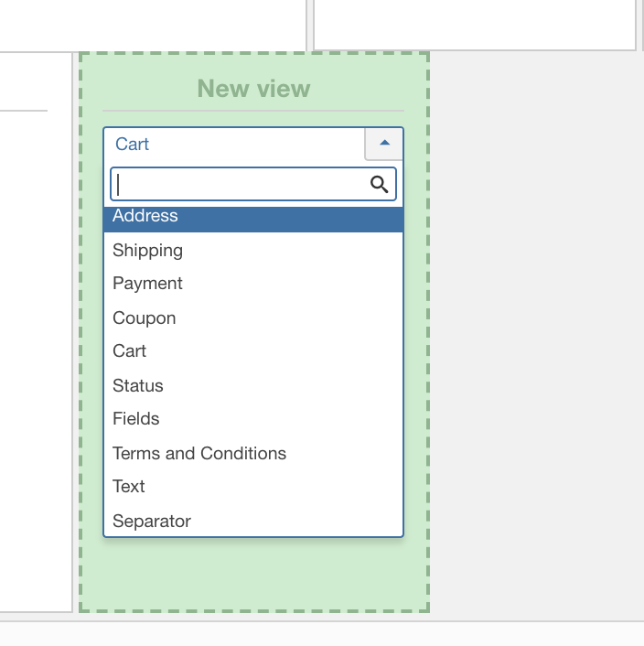Click the gray area right of New view

pos(535,329)
